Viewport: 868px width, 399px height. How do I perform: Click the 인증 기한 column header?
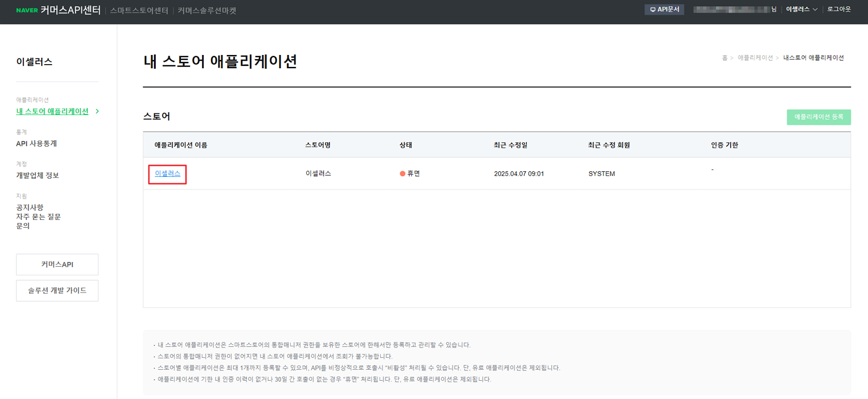click(x=725, y=145)
